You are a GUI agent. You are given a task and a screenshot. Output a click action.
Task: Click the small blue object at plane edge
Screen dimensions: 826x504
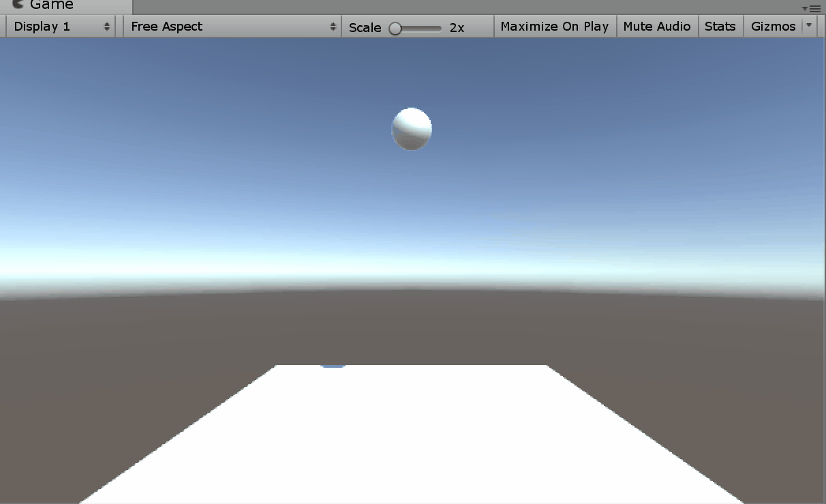[333, 365]
